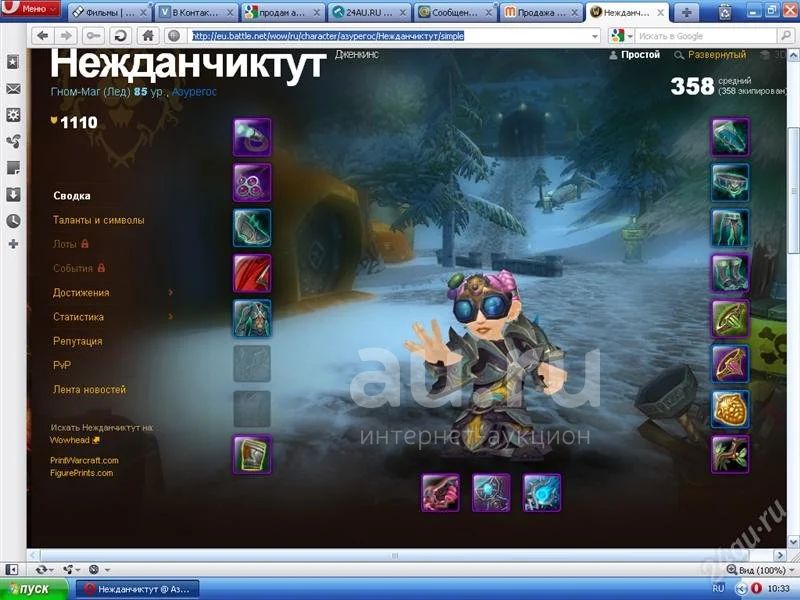Open the main-hand weapon item icon
800x600 pixels.
tap(440, 493)
